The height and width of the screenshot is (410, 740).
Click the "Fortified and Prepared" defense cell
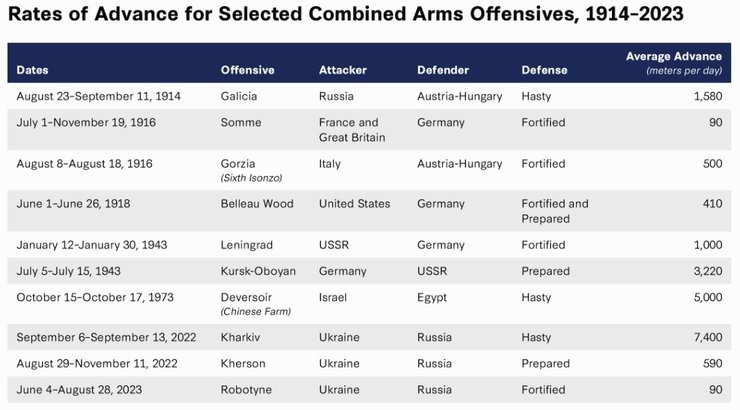(555, 210)
